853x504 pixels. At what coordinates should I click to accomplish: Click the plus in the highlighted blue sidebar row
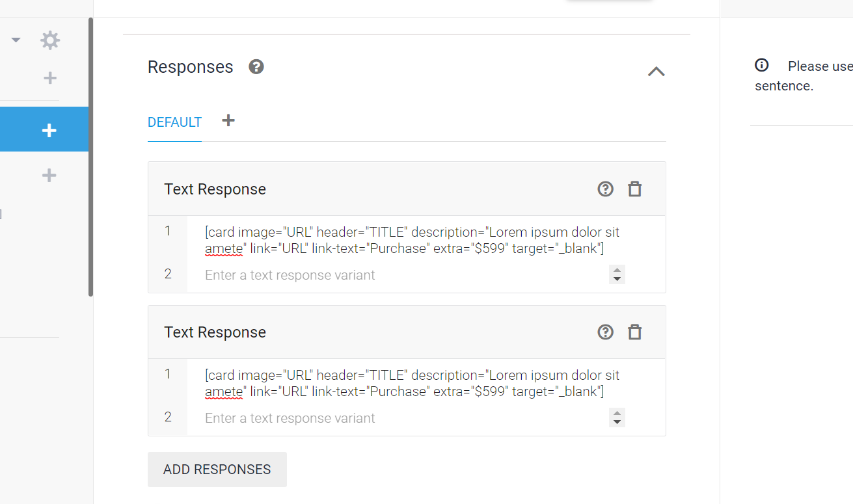[x=49, y=131]
